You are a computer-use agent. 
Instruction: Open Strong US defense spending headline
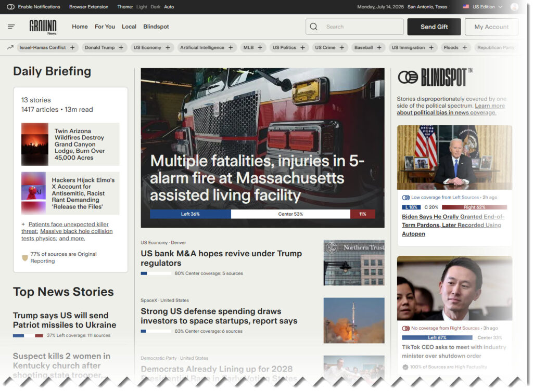[x=219, y=316]
